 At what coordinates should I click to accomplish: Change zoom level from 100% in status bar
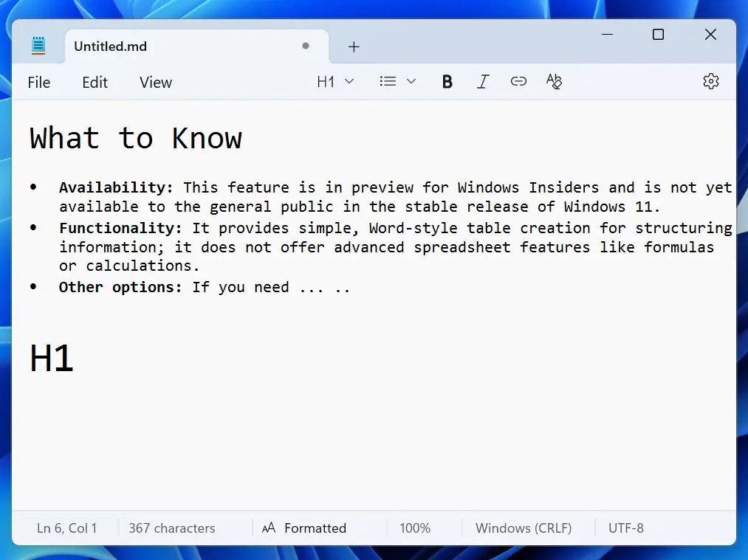[415, 528]
